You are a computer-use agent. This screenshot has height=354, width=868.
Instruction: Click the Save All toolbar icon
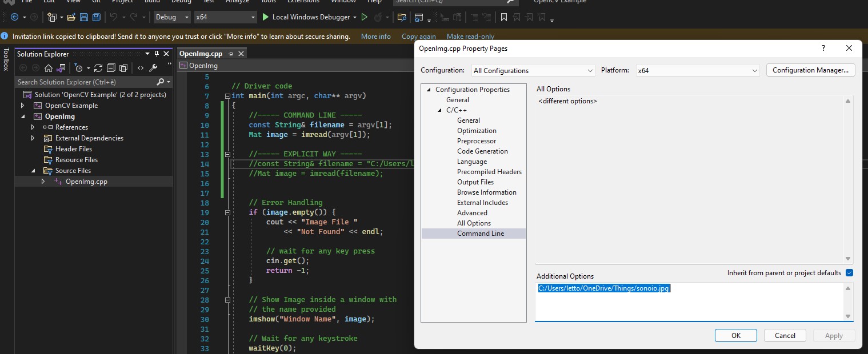(x=96, y=17)
